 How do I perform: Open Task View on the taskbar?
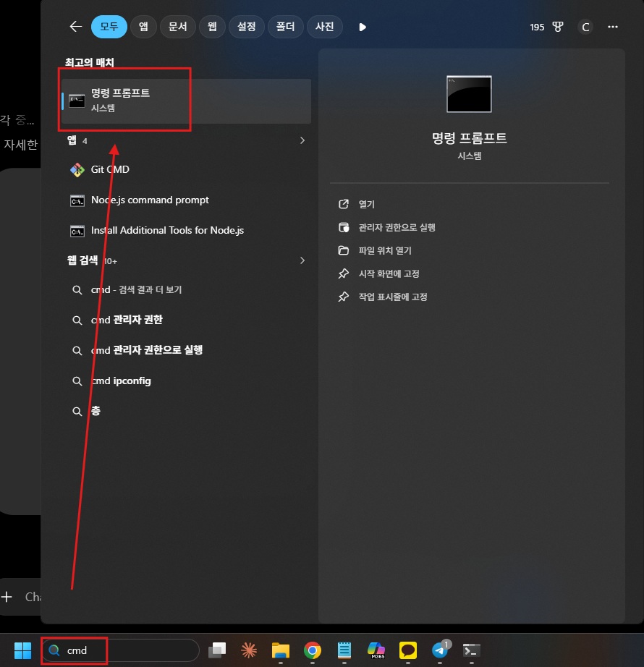coord(217,650)
